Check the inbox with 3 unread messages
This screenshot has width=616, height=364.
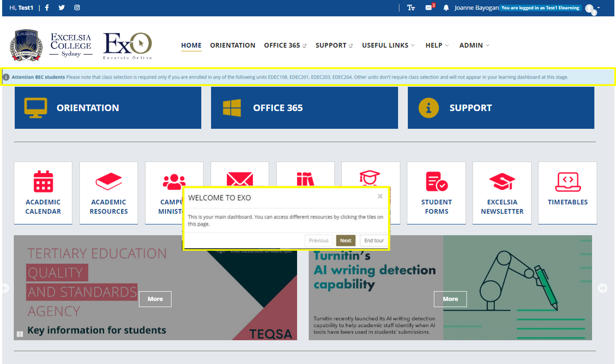click(x=428, y=8)
